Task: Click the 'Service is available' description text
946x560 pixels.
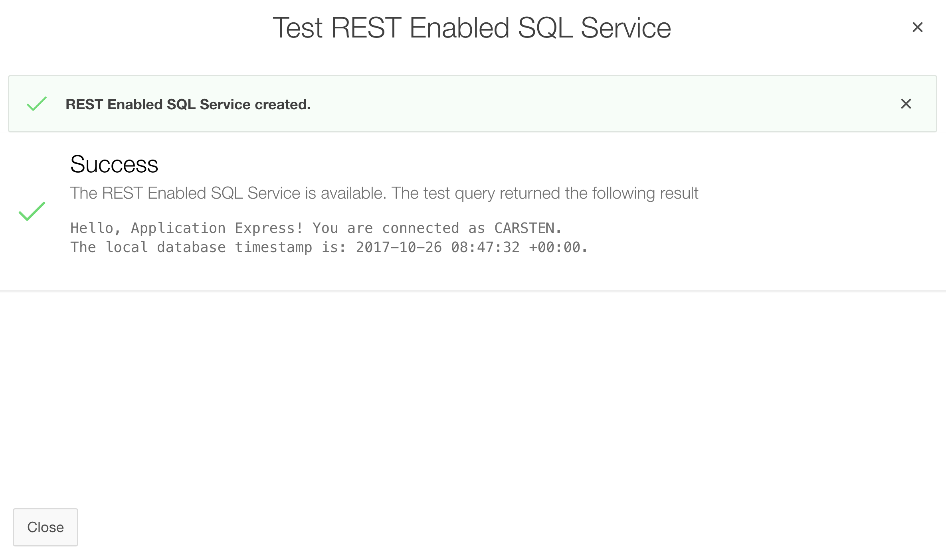Action: coord(228,193)
